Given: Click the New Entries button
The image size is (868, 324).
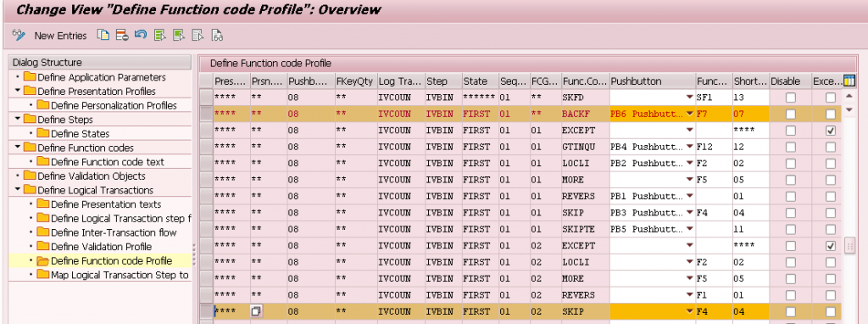Looking at the screenshot, I should click(60, 36).
